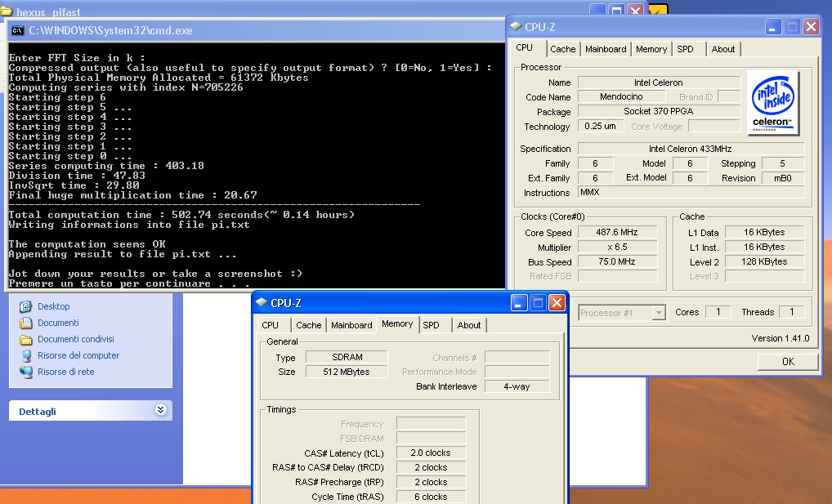The image size is (832, 504).
Task: Open the Documenti condivisi folder icon
Action: tap(25, 339)
